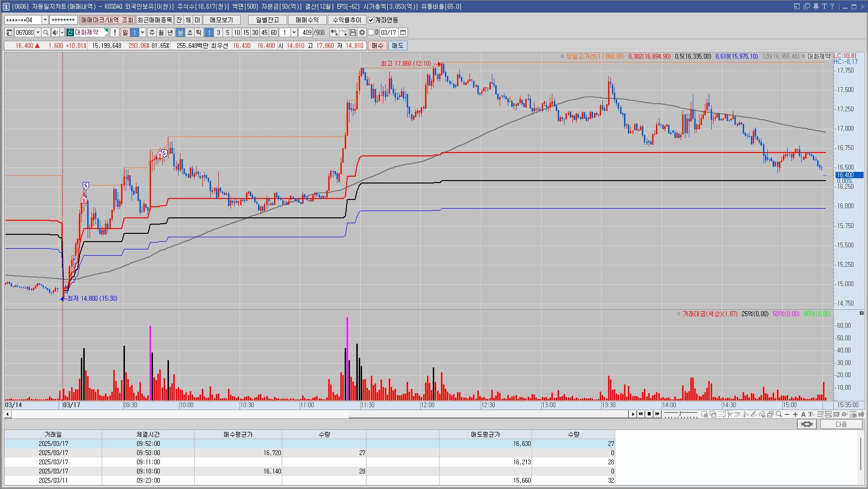Click the candle count field showing 409

coord(305,32)
